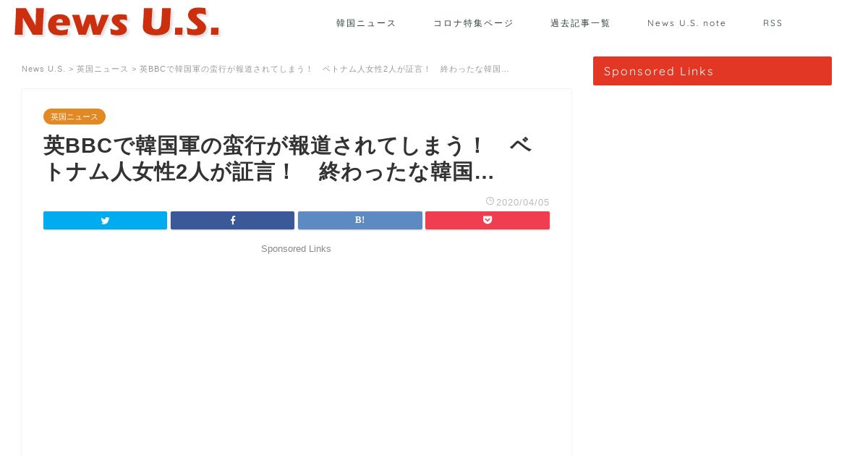Click the 2020/04/05 publish date
This screenshot has height=456, width=868.
(x=523, y=203)
